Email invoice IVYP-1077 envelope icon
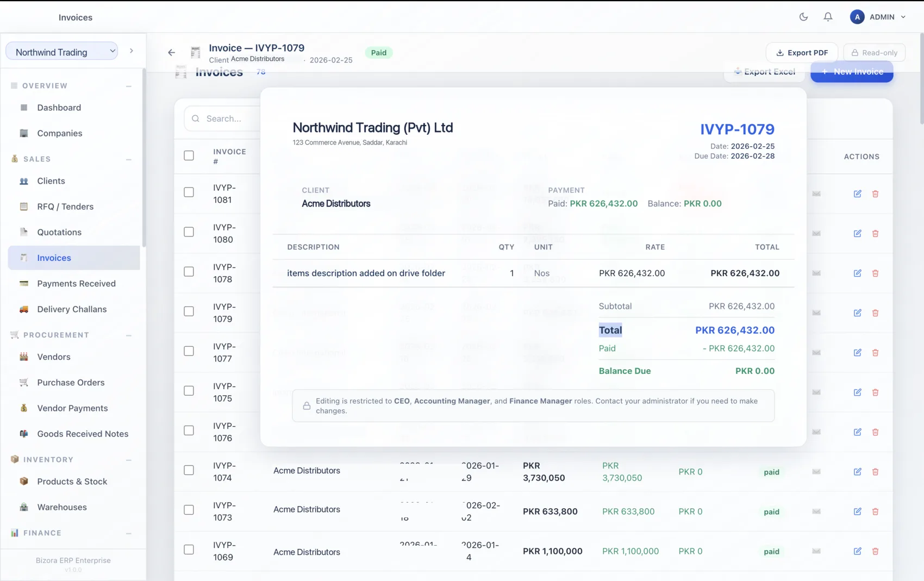 point(816,352)
